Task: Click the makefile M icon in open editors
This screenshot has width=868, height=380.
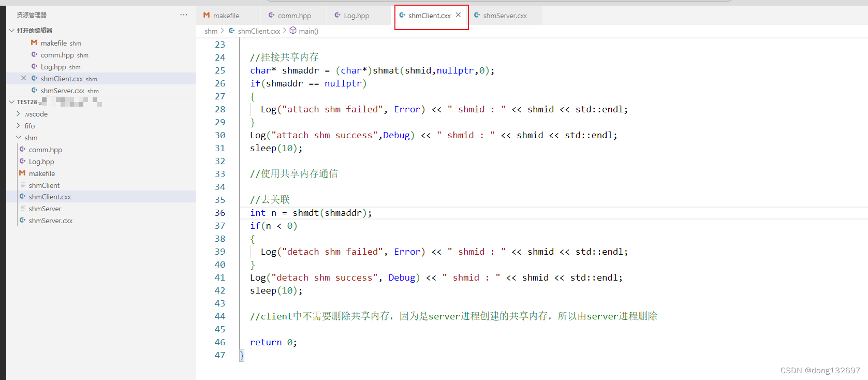Action: [34, 42]
